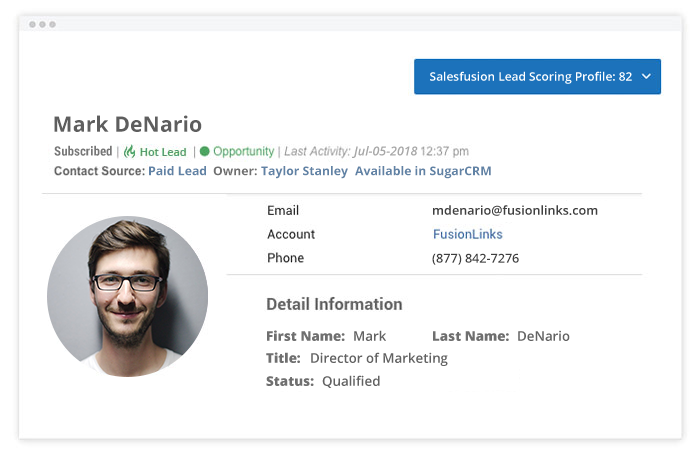Screen dimensions: 700x457
Task: Click Mark DeNario's profile photo
Action: [128, 296]
